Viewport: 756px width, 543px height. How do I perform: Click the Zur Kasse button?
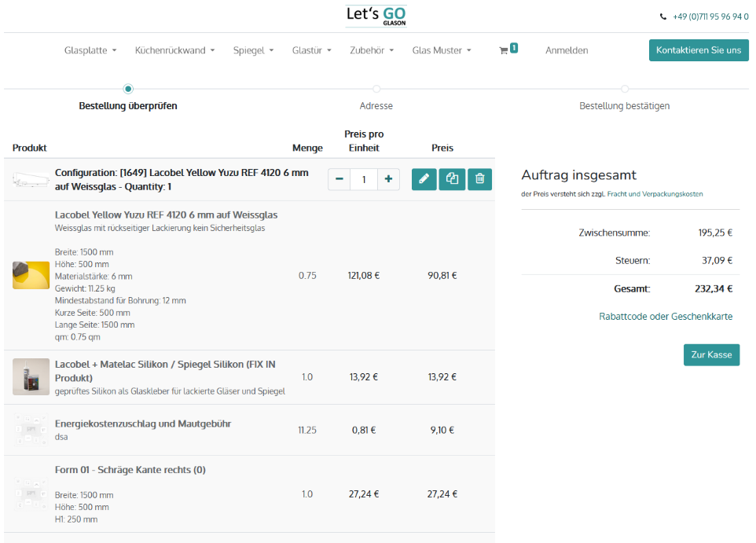pos(711,355)
